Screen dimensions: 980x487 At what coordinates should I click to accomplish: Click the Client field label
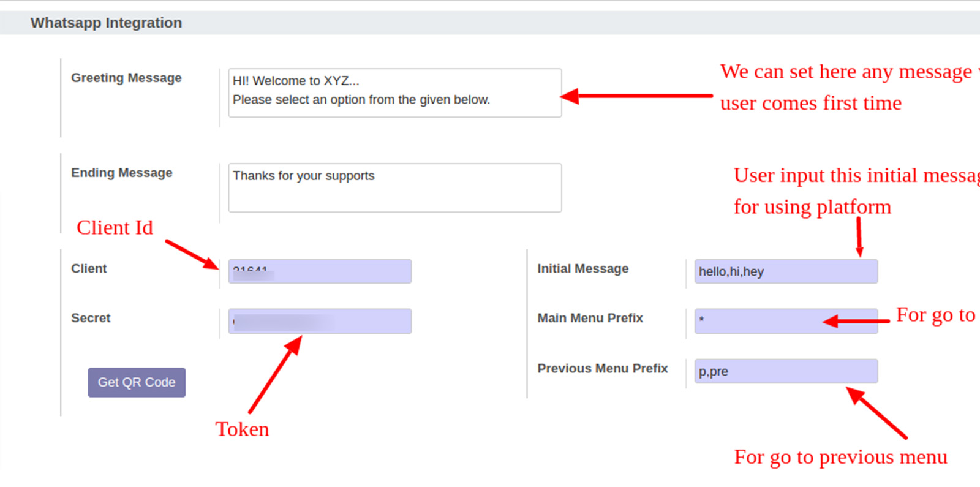[89, 268]
